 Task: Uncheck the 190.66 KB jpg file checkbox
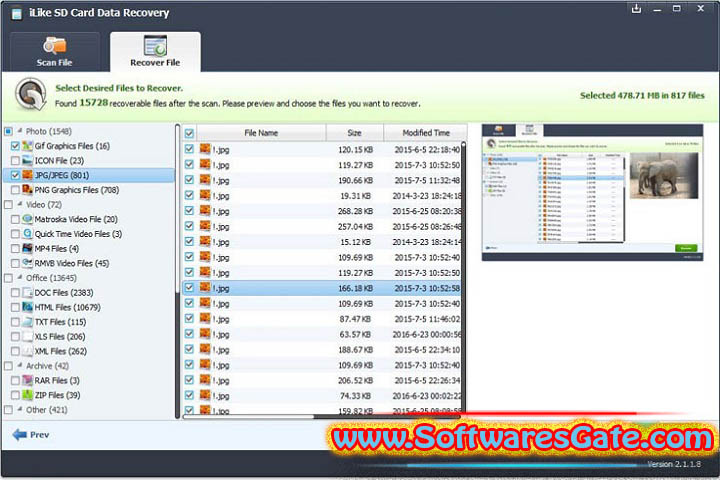189,180
